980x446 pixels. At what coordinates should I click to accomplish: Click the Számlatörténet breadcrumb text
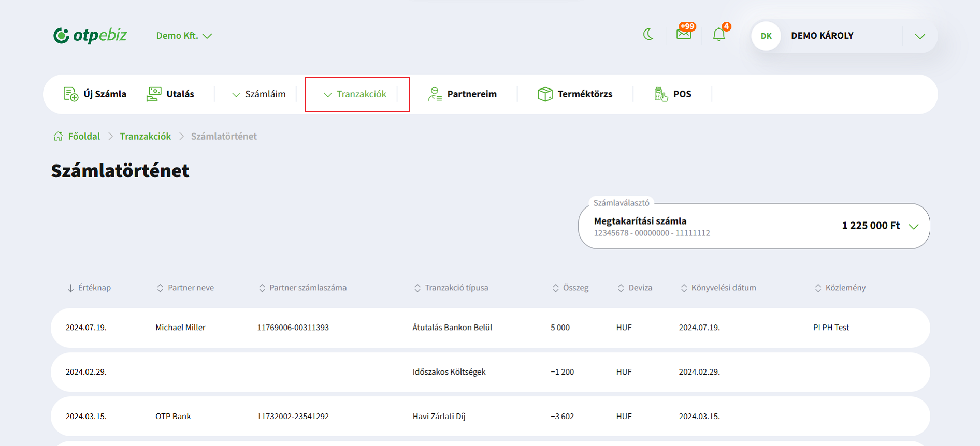coord(224,136)
